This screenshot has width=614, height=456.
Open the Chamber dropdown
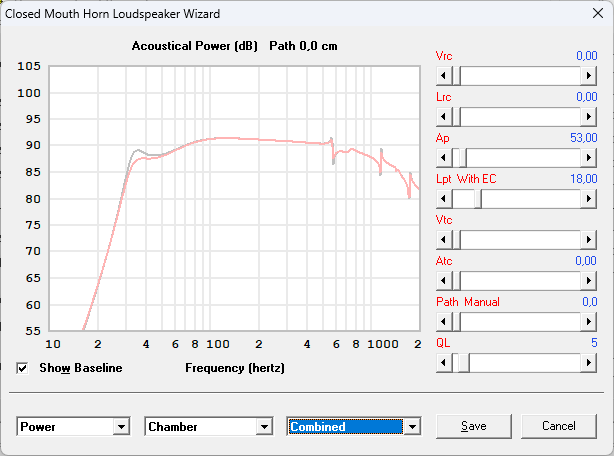264,427
